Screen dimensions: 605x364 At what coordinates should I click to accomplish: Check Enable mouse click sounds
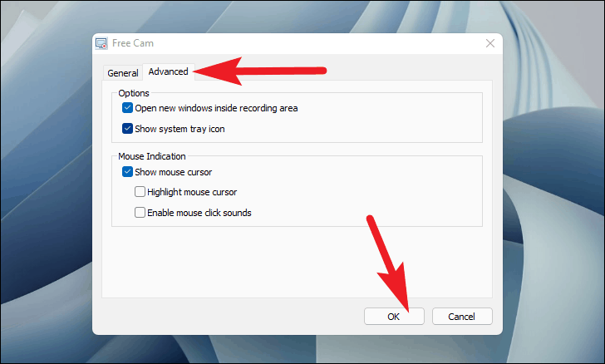tap(140, 213)
